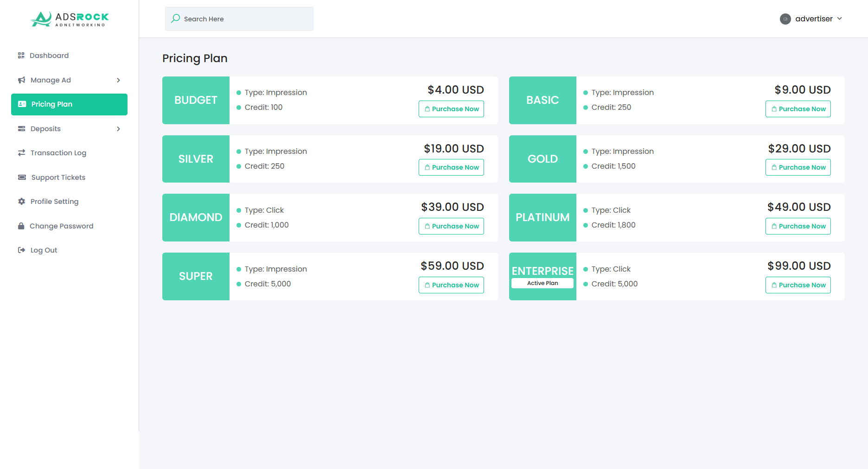Open the Pricing Plan card icon
The width and height of the screenshot is (868, 469).
(22, 104)
